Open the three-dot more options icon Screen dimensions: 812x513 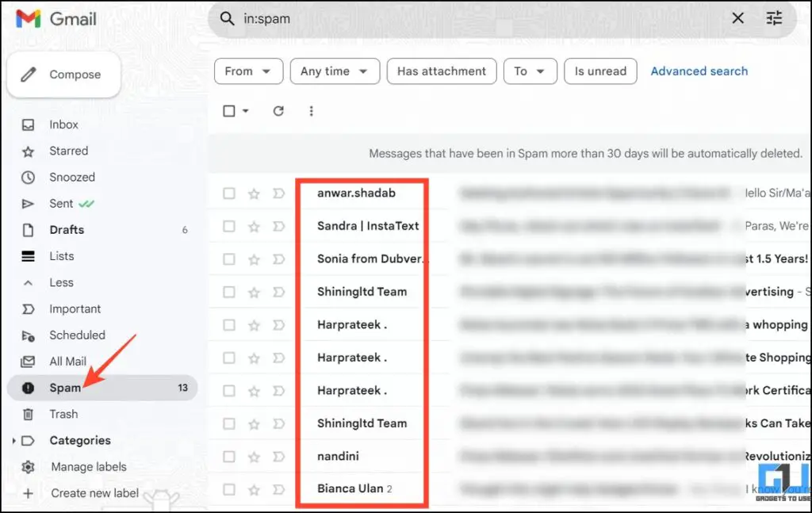tap(312, 110)
